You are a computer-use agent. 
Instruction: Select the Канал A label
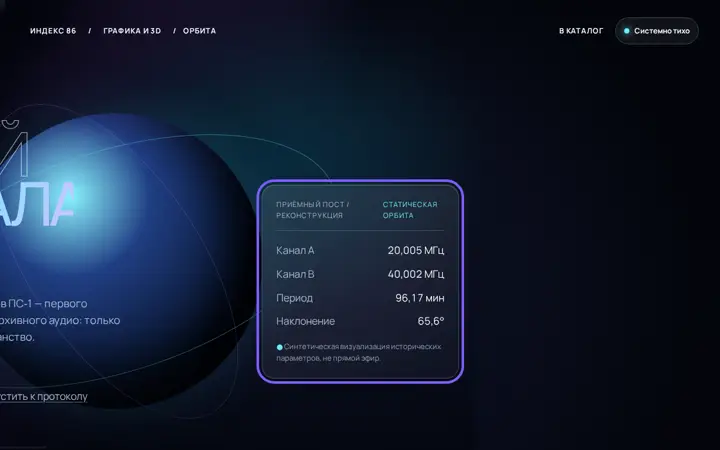pos(295,250)
